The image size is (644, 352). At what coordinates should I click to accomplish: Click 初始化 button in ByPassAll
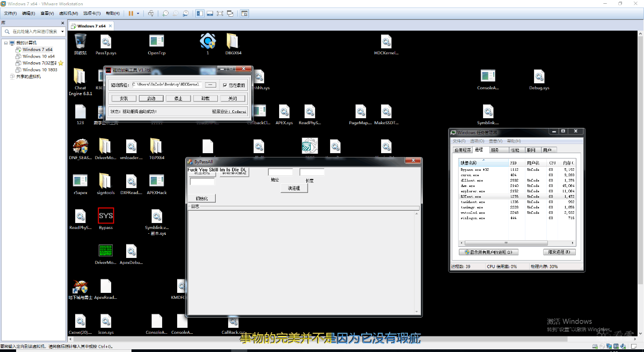202,198
